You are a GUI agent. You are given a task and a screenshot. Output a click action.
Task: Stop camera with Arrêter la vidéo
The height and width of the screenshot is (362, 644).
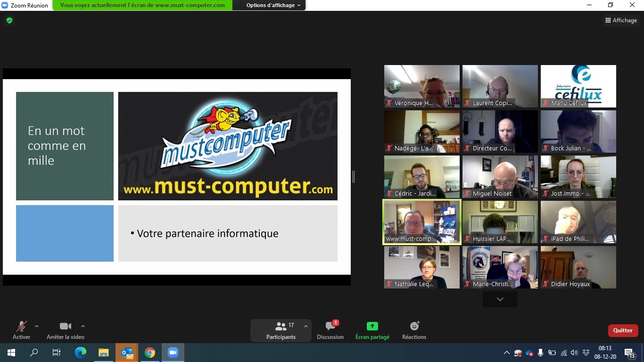pyautogui.click(x=66, y=330)
